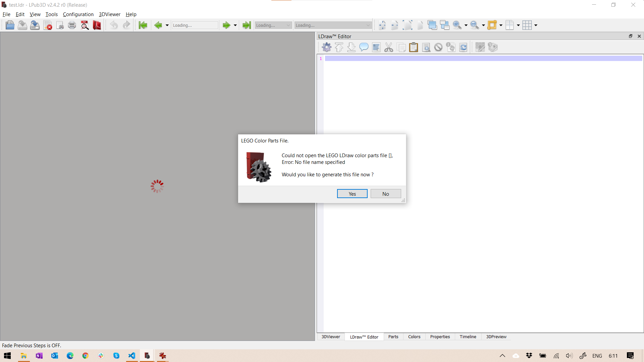Click the comment bubble icon in the editor
The image size is (644, 362).
click(364, 47)
